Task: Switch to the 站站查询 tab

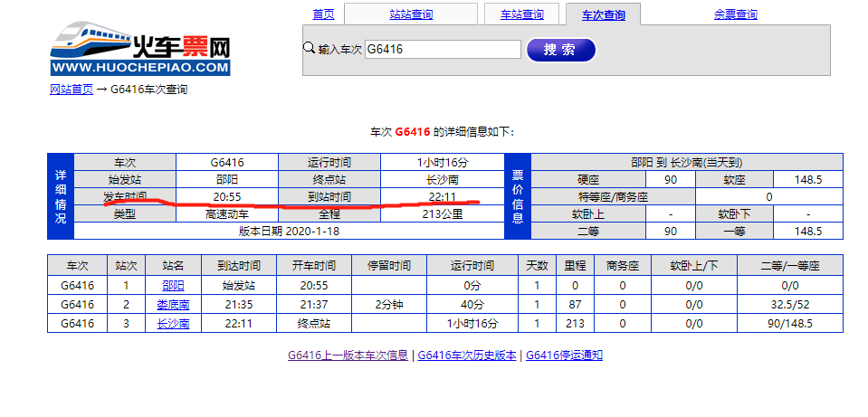Action: pyautogui.click(x=411, y=14)
